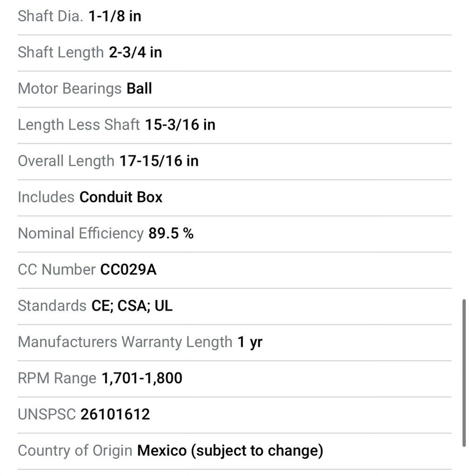The height and width of the screenshot is (476, 469).
Task: Click the Length Less Shaft label
Action: click(79, 125)
